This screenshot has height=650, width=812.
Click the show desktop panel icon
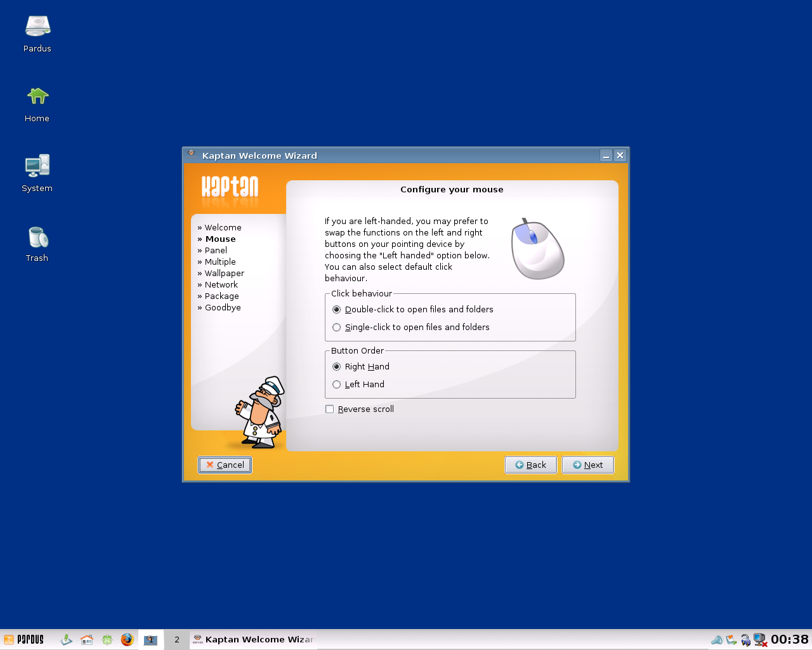click(x=66, y=639)
